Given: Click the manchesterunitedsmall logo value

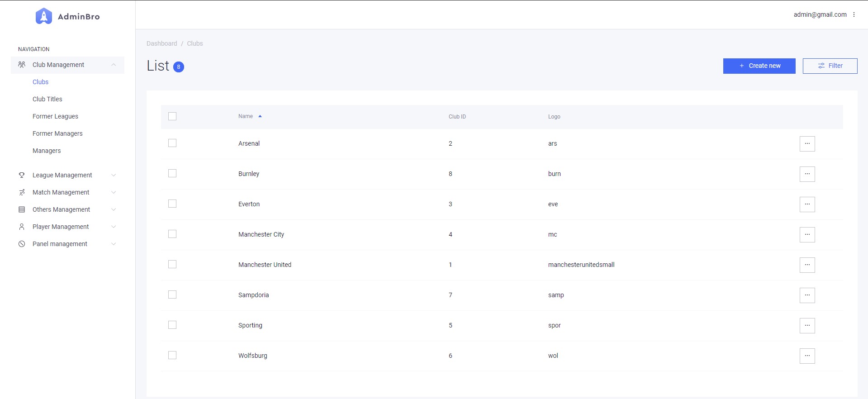Looking at the screenshot, I should click(x=581, y=265).
